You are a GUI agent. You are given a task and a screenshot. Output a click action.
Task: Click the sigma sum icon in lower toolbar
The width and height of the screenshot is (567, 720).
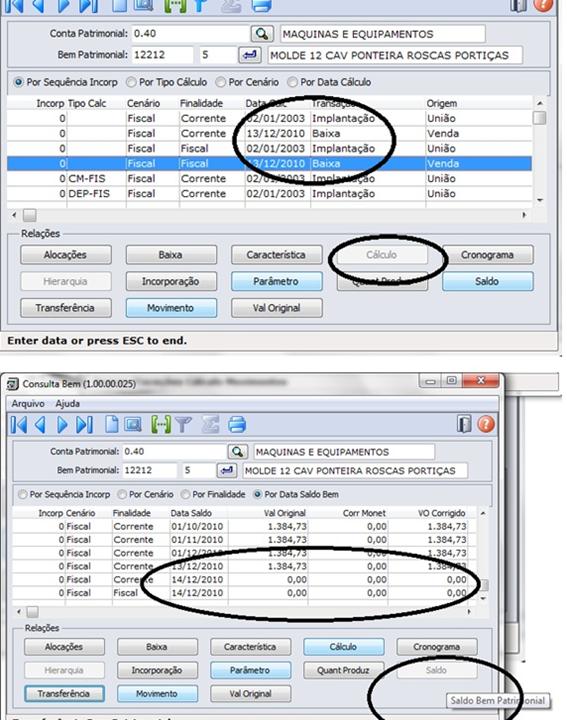coord(210,424)
